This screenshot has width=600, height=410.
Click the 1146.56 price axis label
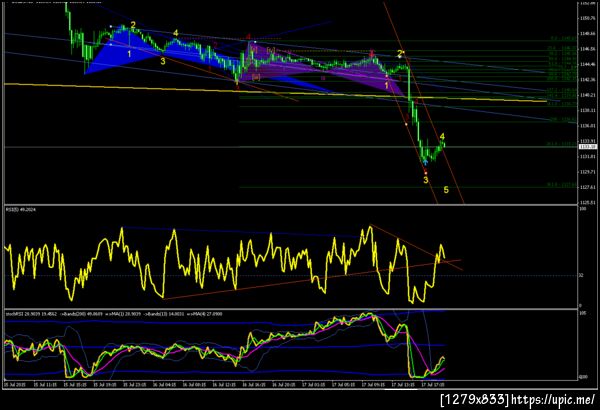[588, 49]
